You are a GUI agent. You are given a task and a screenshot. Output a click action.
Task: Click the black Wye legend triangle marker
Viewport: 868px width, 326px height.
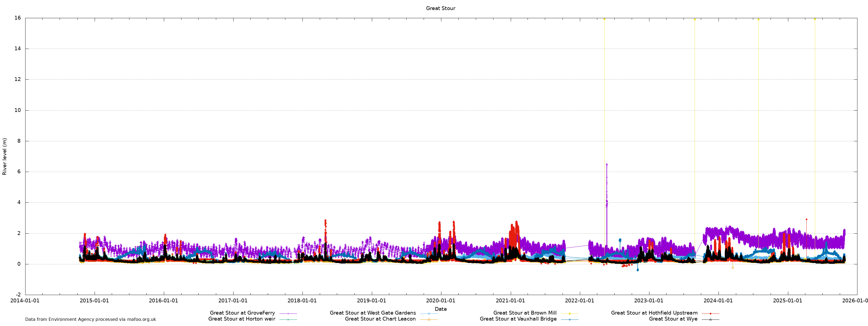click(710, 319)
